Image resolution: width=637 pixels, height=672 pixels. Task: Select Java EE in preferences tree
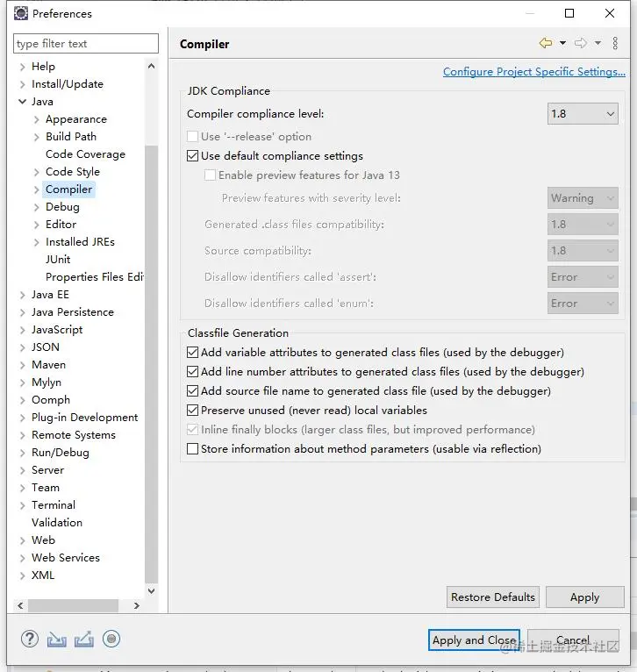click(x=50, y=295)
